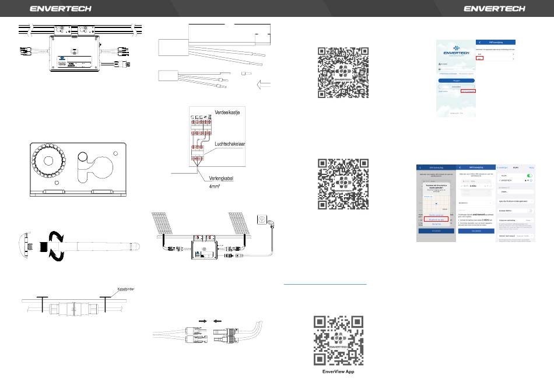Click the ENVERTECH logo in the left header
The width and height of the screenshot is (554, 392).
pyautogui.click(x=61, y=9)
